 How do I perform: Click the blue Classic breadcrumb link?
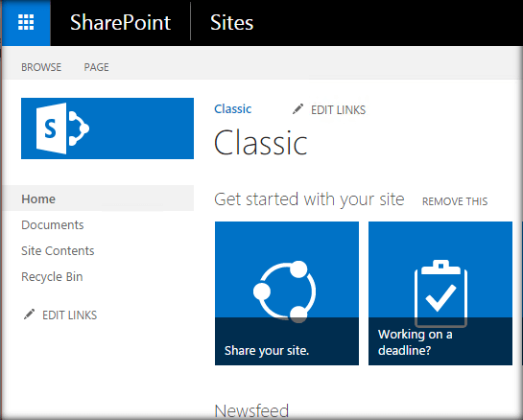click(233, 109)
